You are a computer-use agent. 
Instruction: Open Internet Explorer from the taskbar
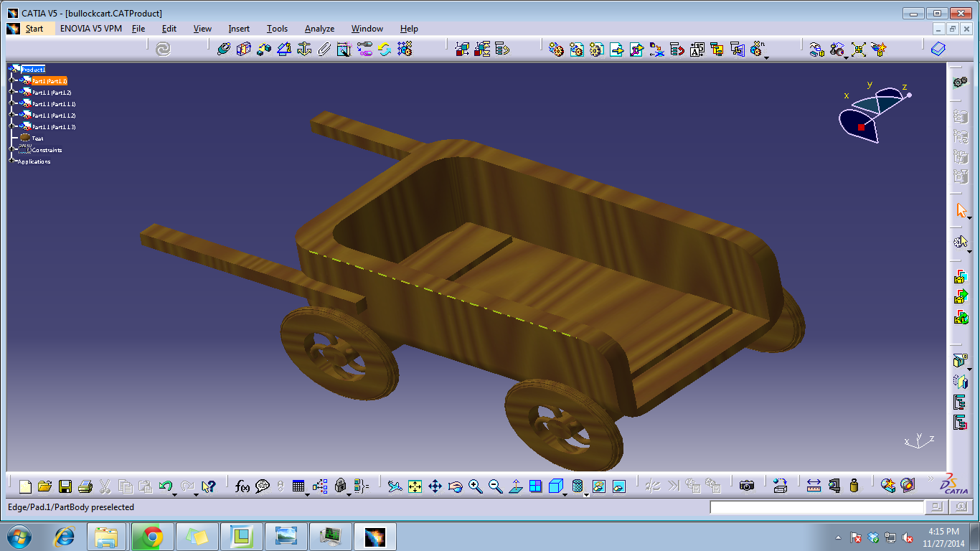pos(65,537)
